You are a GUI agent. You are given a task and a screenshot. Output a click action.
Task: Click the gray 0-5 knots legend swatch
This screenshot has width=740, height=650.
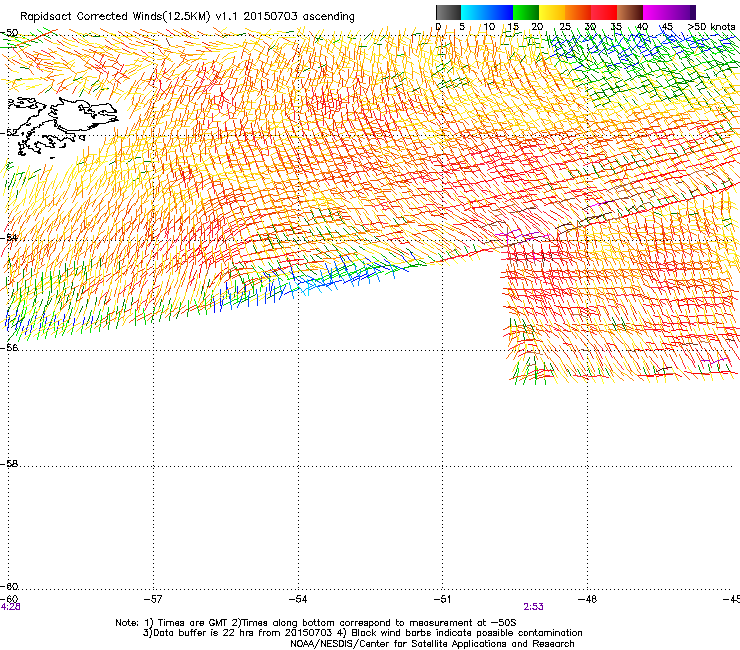[448, 12]
